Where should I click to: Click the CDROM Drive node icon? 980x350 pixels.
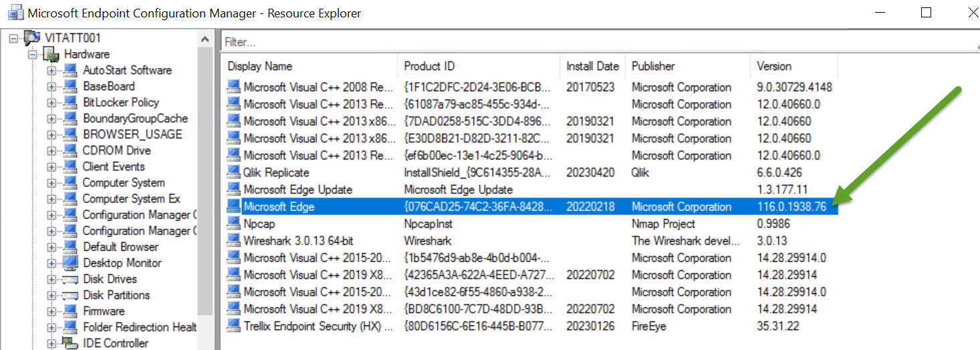[71, 151]
